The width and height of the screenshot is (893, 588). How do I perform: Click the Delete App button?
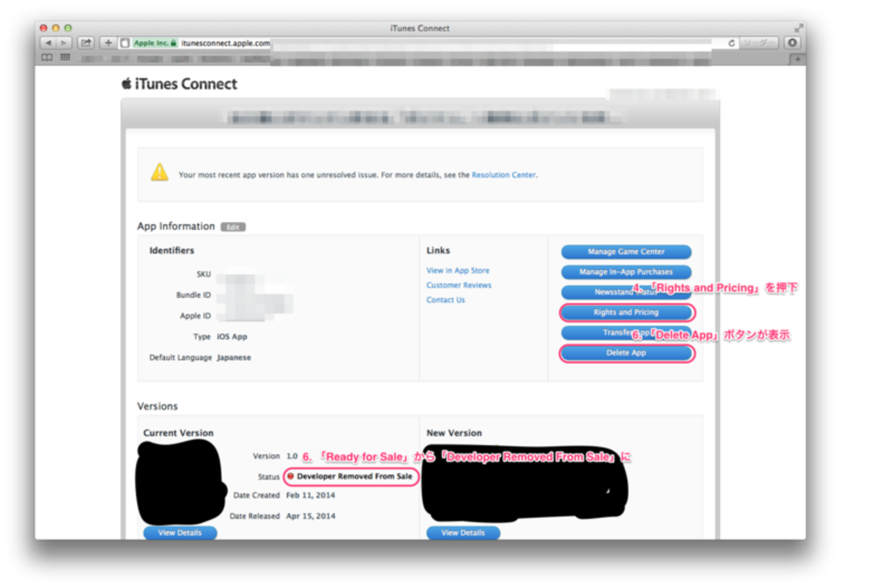tap(626, 353)
